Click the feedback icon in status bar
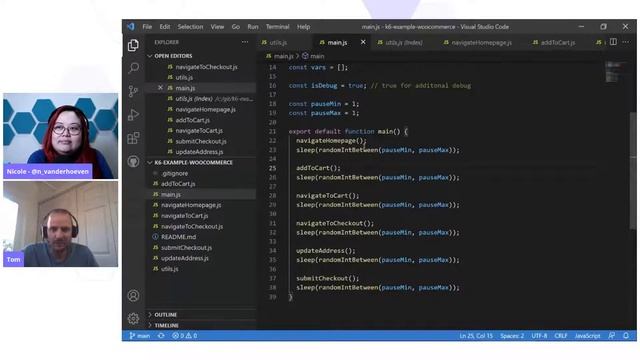 pos(611,336)
